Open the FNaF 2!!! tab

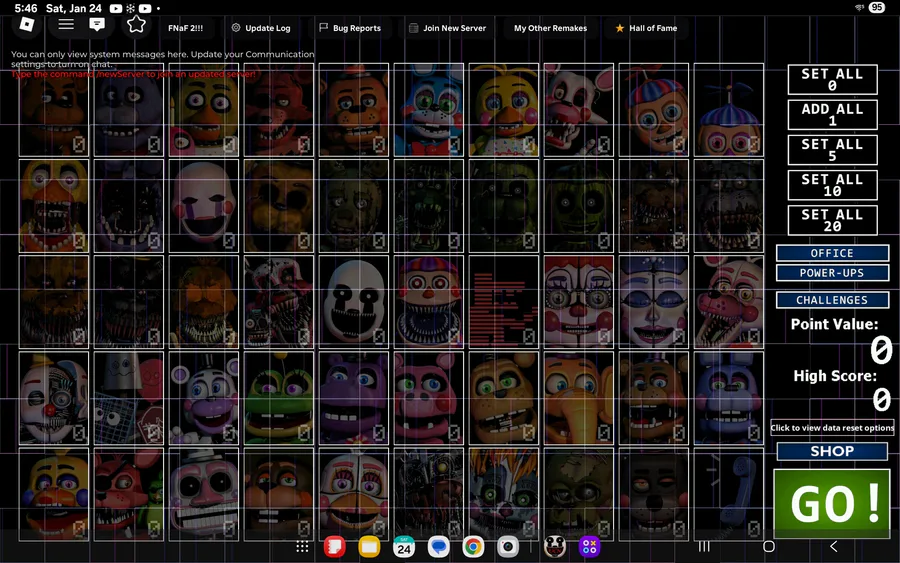coord(185,28)
